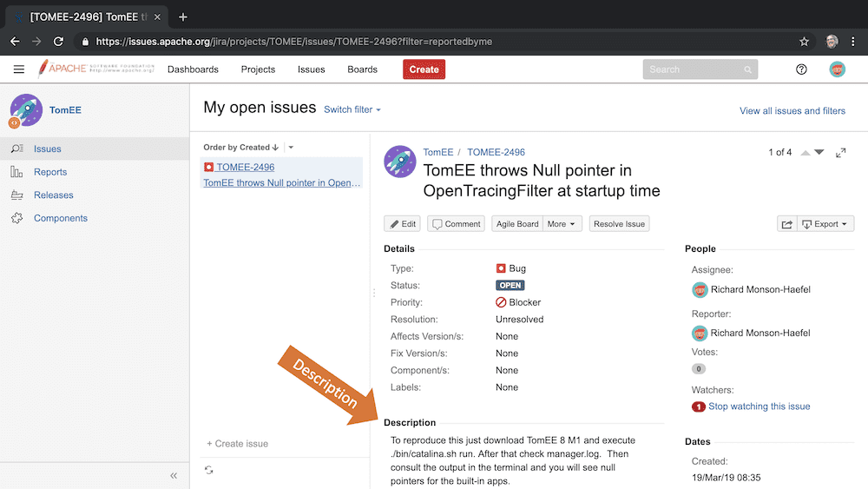Click + Create issue in list panel
The image size is (868, 489).
pos(238,444)
